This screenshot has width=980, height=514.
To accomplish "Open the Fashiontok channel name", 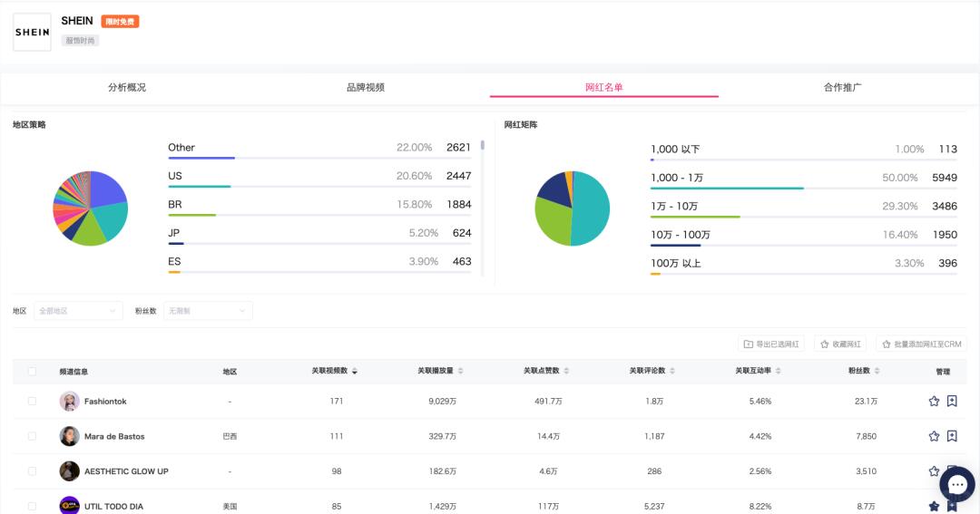I will pyautogui.click(x=105, y=402).
